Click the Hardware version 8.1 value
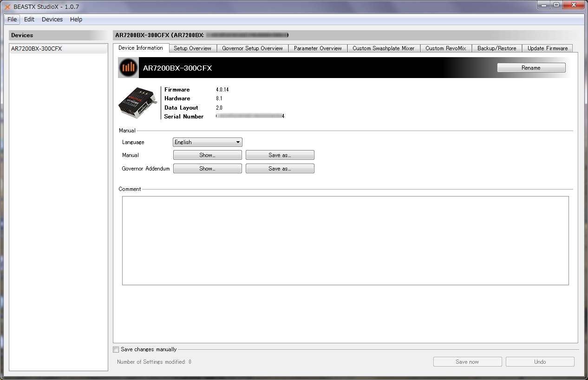This screenshot has width=588, height=380. [x=219, y=98]
